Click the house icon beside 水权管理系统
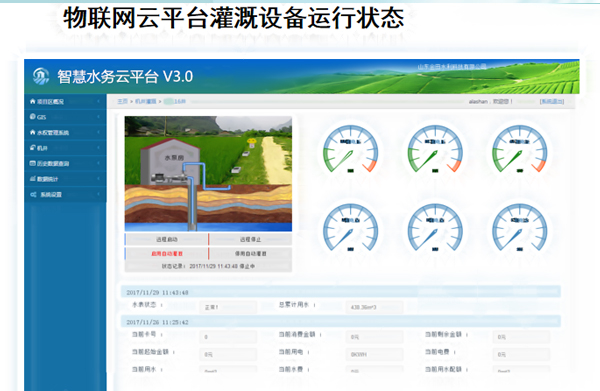Screen dimensions: 600x391 (x=33, y=132)
